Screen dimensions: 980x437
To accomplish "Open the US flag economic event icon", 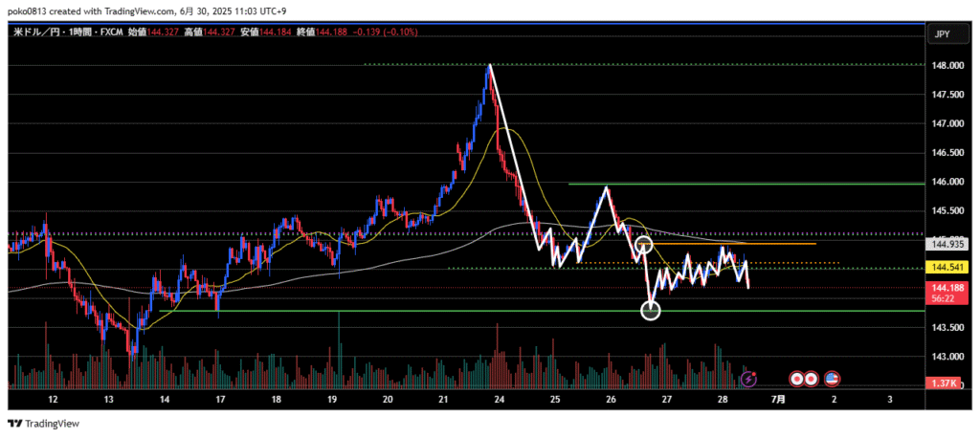I will click(x=832, y=380).
